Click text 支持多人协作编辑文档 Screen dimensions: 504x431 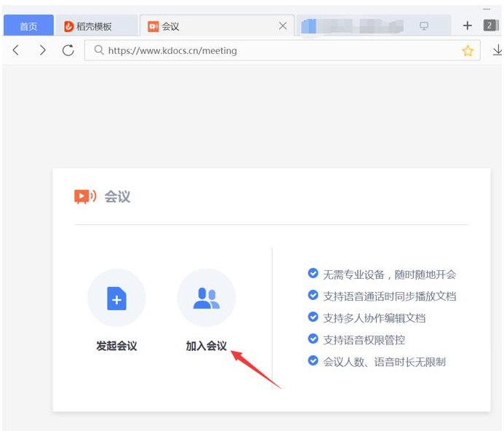click(374, 318)
